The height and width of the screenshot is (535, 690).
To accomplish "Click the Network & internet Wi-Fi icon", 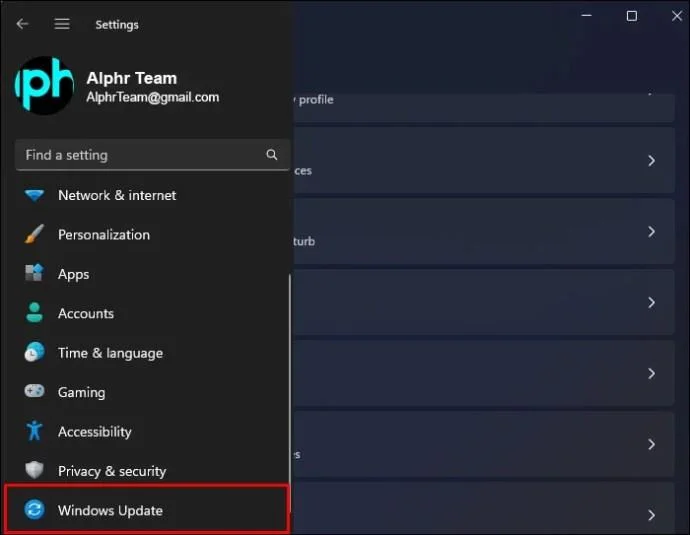I will [x=34, y=195].
